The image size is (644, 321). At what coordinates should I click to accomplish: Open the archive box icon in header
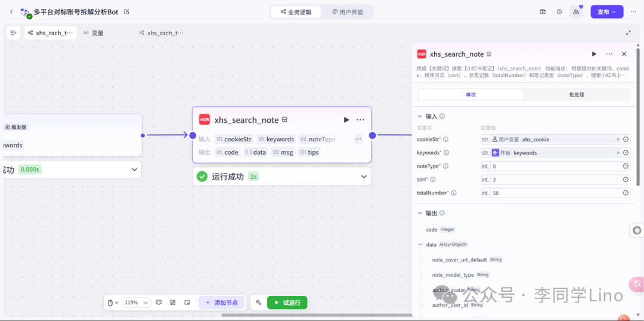(543, 12)
